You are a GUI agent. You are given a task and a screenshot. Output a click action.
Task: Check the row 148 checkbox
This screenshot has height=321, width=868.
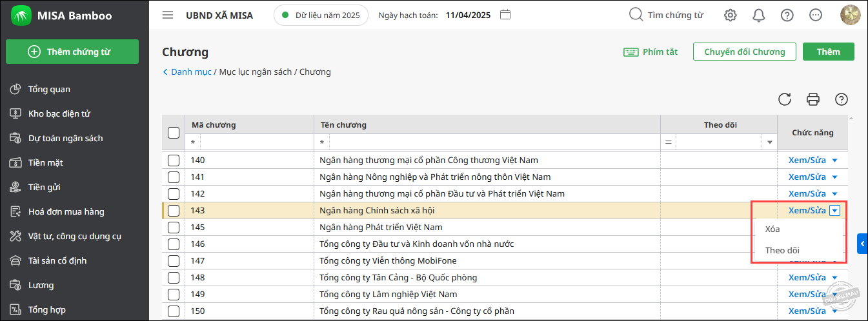pyautogui.click(x=174, y=277)
